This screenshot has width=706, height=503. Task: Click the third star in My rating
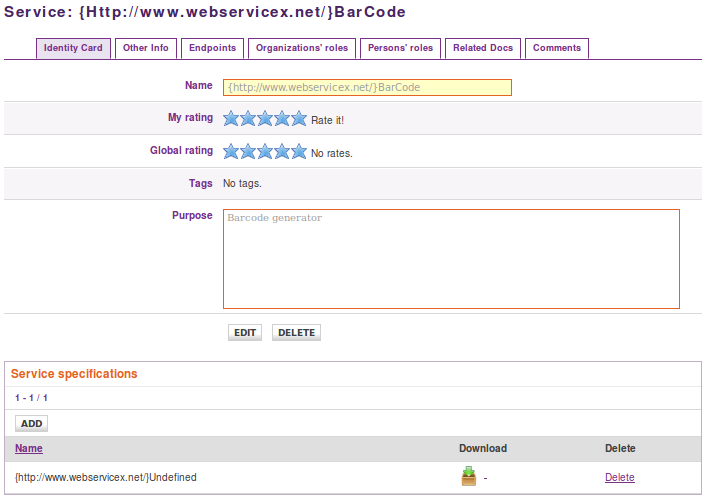[x=265, y=119]
